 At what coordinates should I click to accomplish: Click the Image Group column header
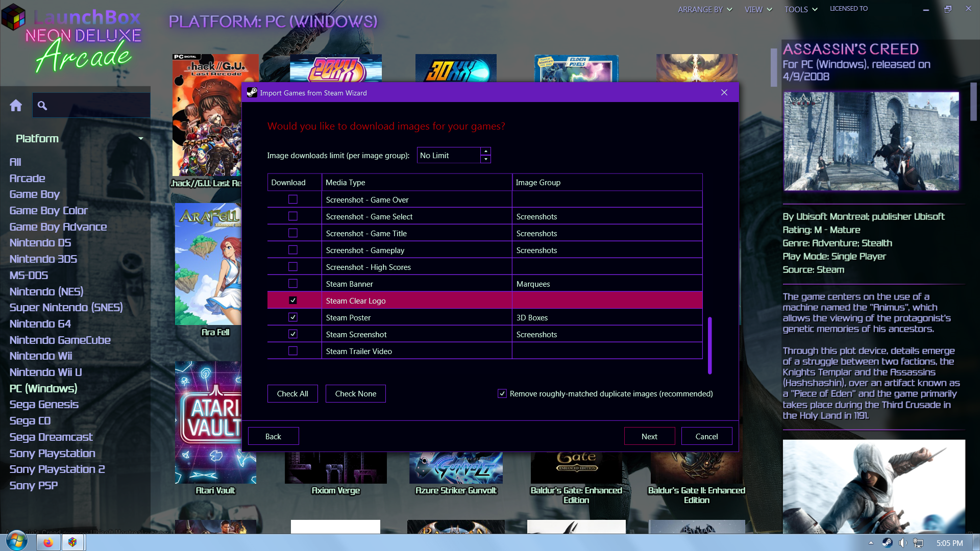tap(607, 182)
